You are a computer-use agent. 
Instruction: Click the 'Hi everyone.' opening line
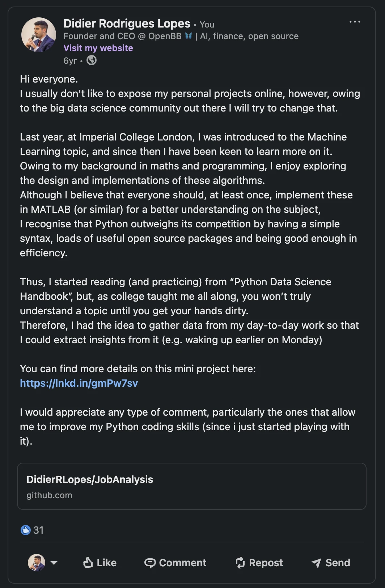(x=49, y=79)
